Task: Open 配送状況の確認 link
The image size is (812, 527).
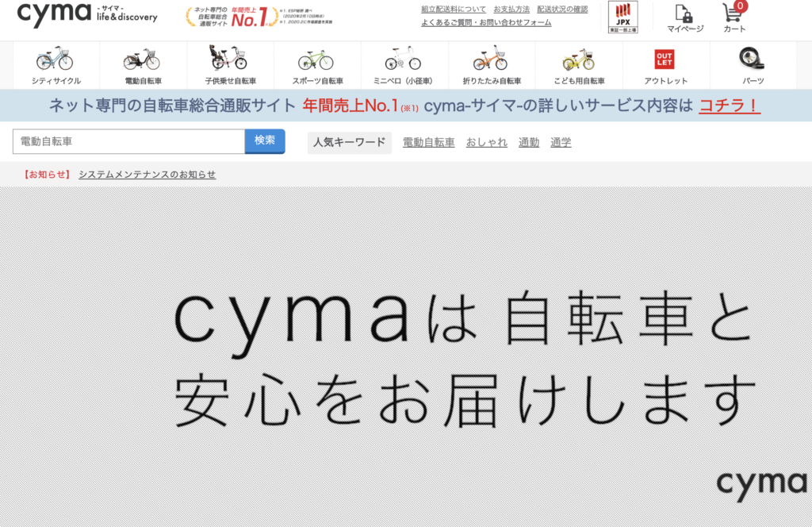Action: [x=562, y=10]
